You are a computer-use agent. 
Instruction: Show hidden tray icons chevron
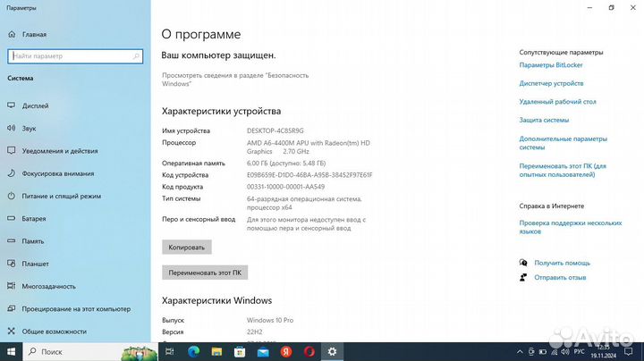(x=520, y=352)
